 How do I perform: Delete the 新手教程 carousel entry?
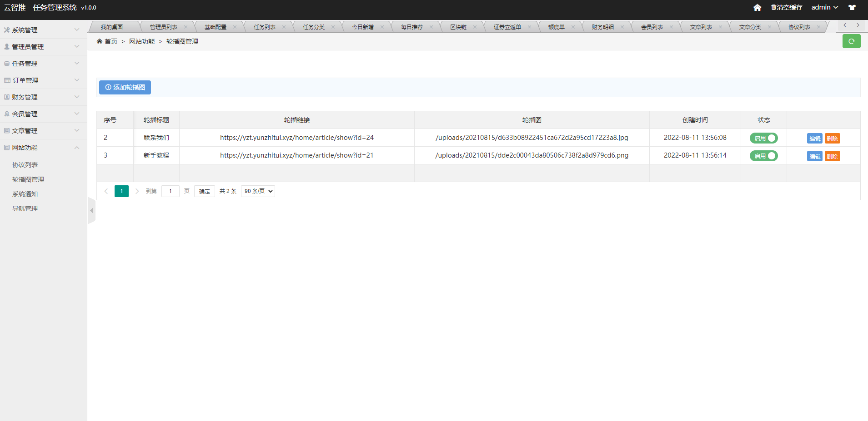click(x=832, y=156)
